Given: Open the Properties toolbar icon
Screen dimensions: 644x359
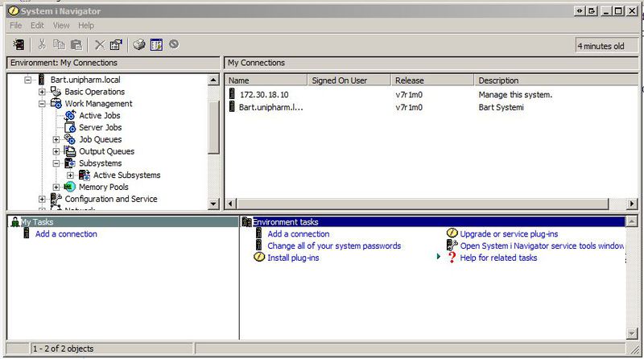Looking at the screenshot, I should tap(116, 44).
